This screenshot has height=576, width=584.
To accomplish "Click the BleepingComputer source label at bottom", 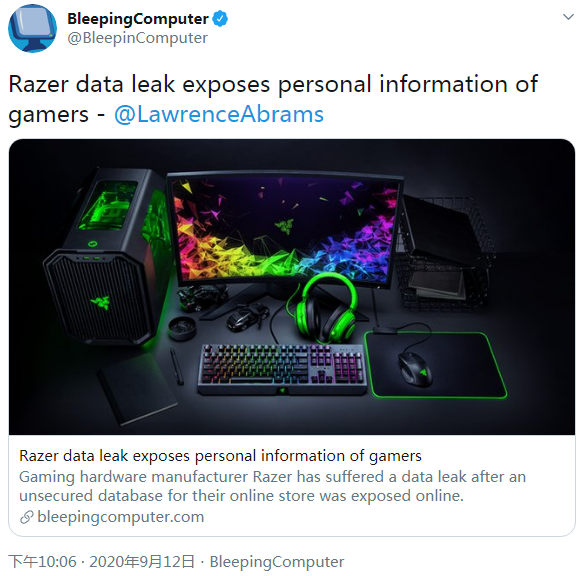I will (x=277, y=562).
